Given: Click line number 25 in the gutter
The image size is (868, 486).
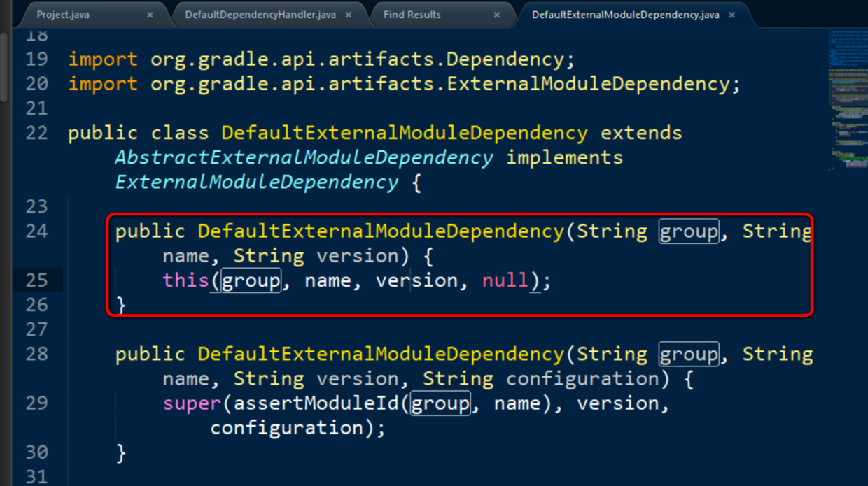Looking at the screenshot, I should click(x=36, y=280).
